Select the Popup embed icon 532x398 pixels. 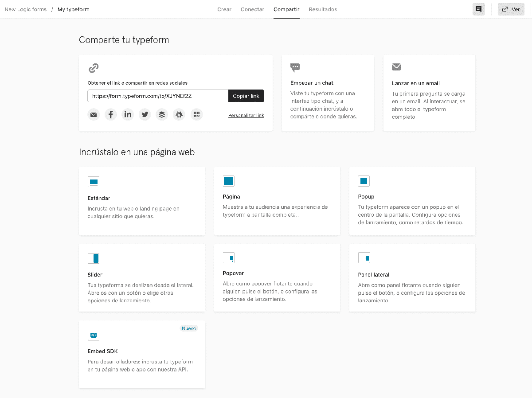click(x=364, y=181)
